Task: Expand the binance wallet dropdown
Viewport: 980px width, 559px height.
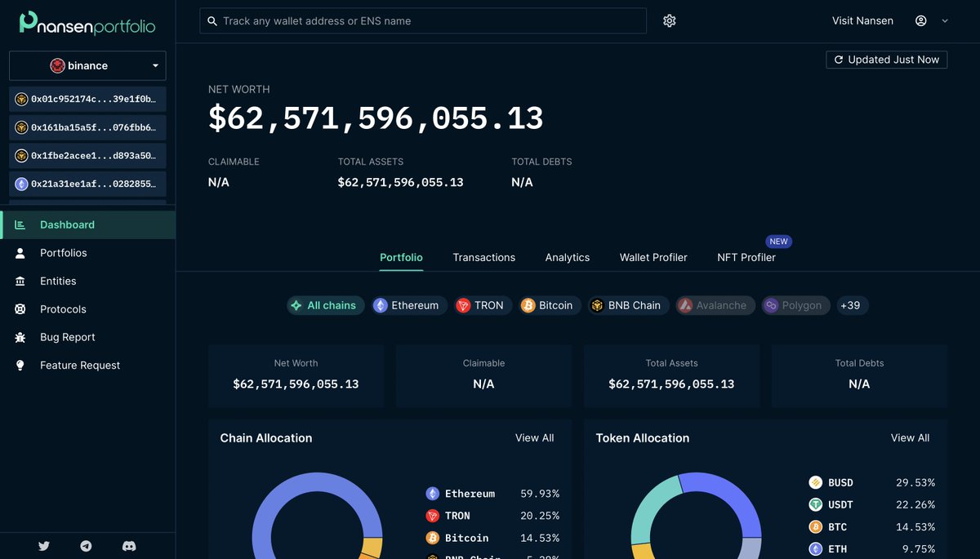Action: tap(87, 65)
